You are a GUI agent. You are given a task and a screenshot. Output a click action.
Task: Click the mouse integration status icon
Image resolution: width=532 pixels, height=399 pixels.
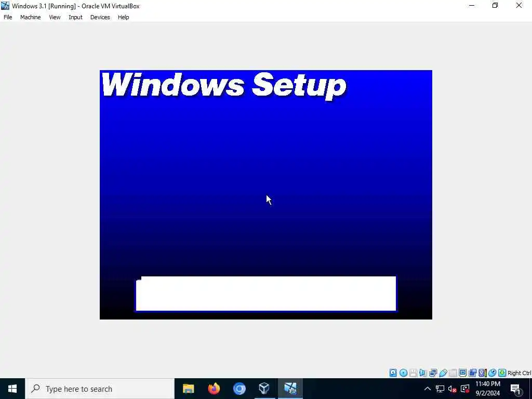(x=493, y=373)
